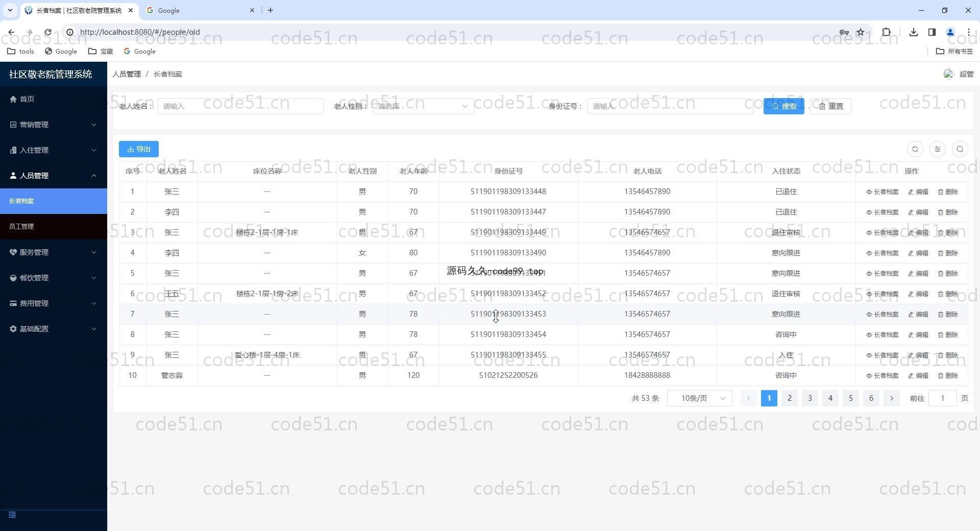This screenshot has height=531, width=980.
Task: Click the 重置 button
Action: tap(830, 106)
